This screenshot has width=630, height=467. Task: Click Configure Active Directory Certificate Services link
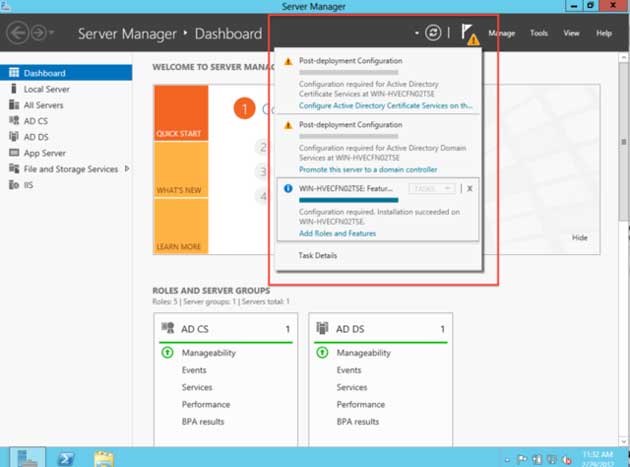click(x=386, y=105)
